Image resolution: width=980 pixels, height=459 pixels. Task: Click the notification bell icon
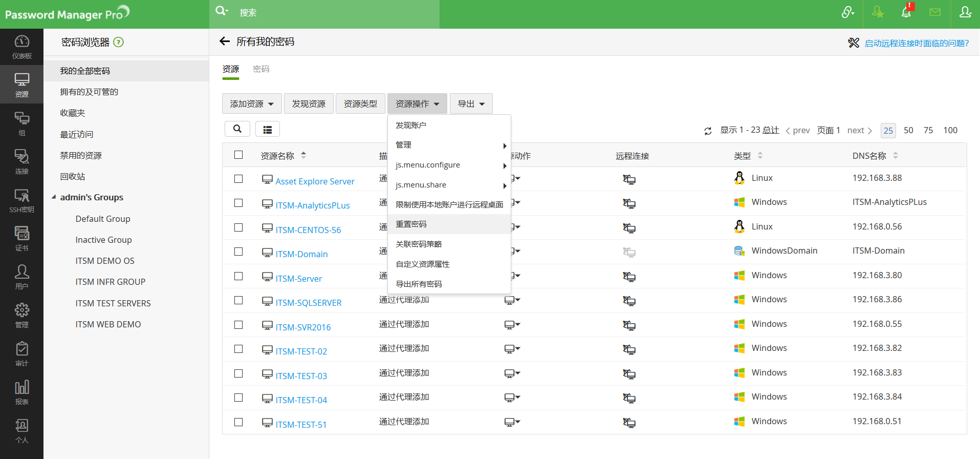(906, 12)
